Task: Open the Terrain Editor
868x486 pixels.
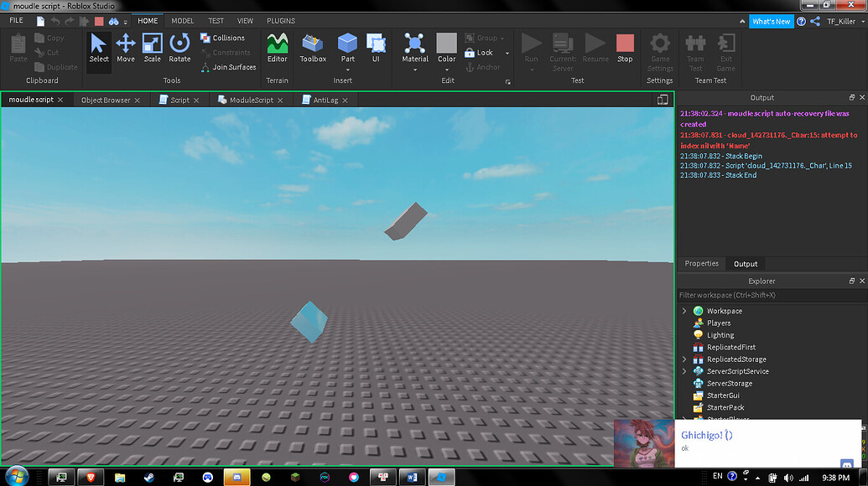Action: click(278, 48)
